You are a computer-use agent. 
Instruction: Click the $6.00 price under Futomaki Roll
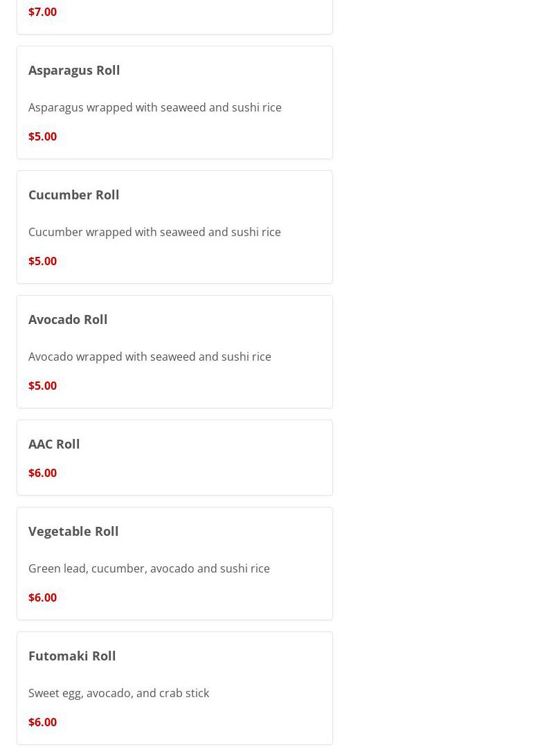click(x=42, y=722)
